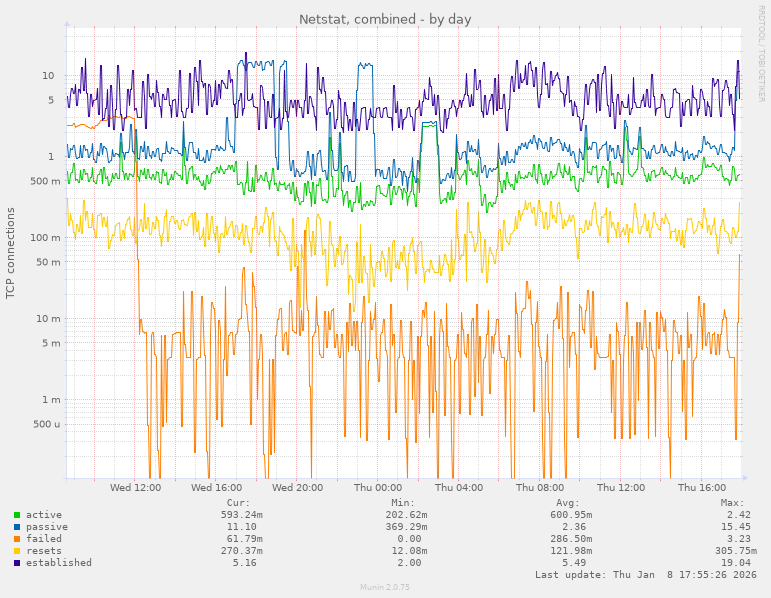Click the 'Cur:' column header

tap(238, 503)
